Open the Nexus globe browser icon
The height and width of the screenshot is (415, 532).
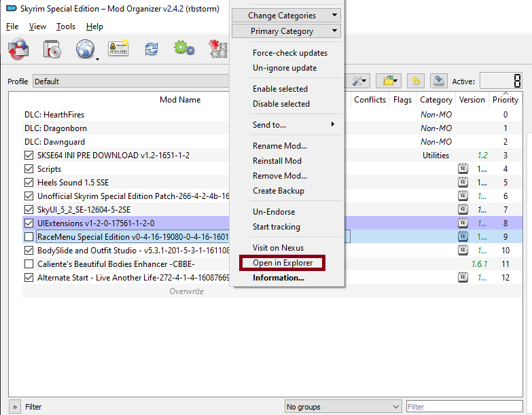(x=85, y=49)
